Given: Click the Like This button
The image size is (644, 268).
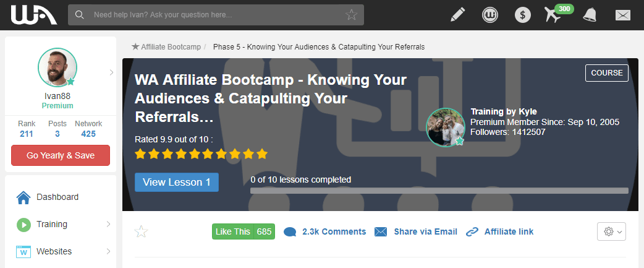Looking at the screenshot, I should coord(233,231).
